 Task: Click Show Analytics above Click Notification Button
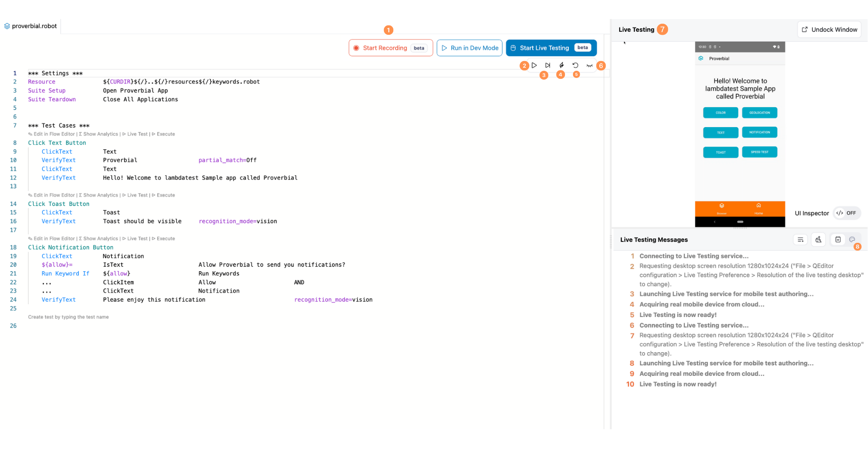[98, 239]
